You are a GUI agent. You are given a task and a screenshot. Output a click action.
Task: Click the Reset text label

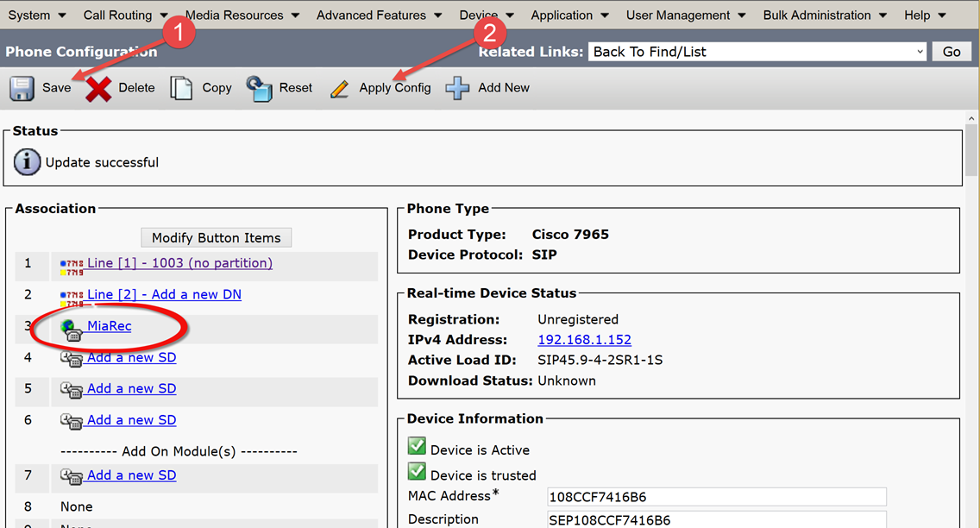click(x=296, y=88)
